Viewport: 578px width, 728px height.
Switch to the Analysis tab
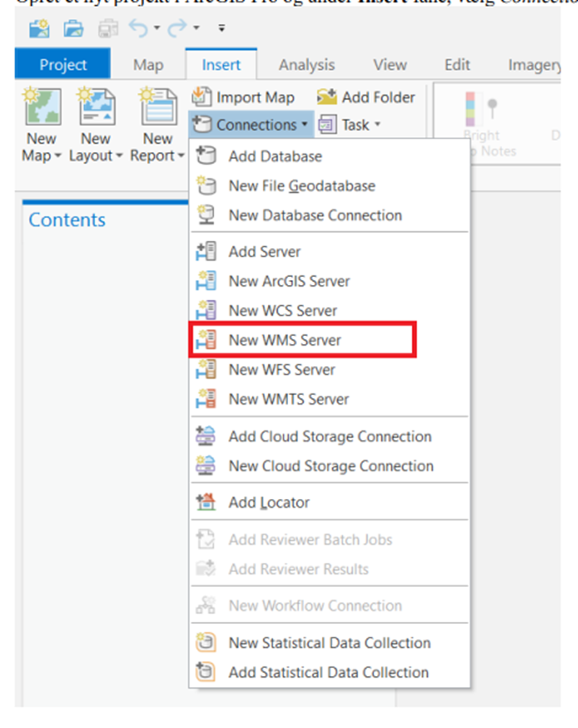point(306,65)
